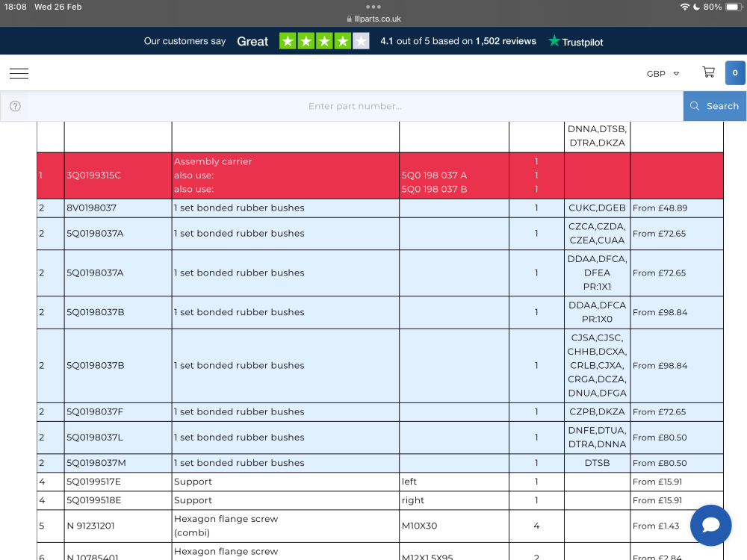Click the right remark for 5Q0199518E
This screenshot has height=560, width=747.
pos(412,500)
